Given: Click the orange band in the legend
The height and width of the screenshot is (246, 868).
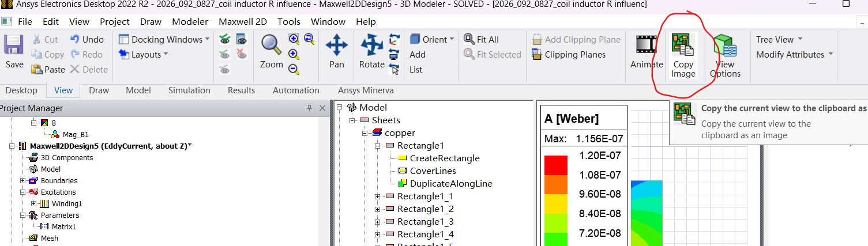Looking at the screenshot, I should tap(556, 184).
